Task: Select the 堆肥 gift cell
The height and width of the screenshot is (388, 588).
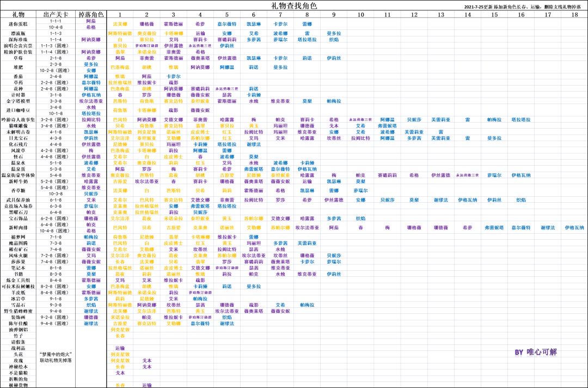Action: click(x=19, y=67)
